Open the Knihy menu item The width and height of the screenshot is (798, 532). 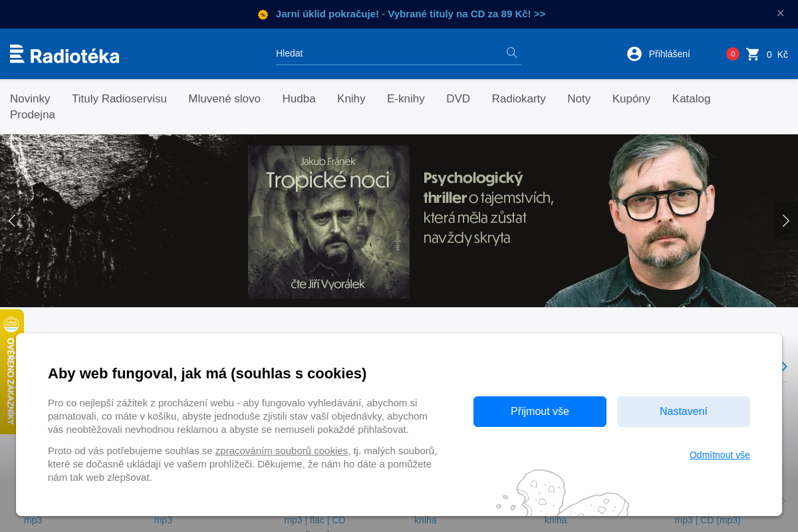click(x=351, y=98)
